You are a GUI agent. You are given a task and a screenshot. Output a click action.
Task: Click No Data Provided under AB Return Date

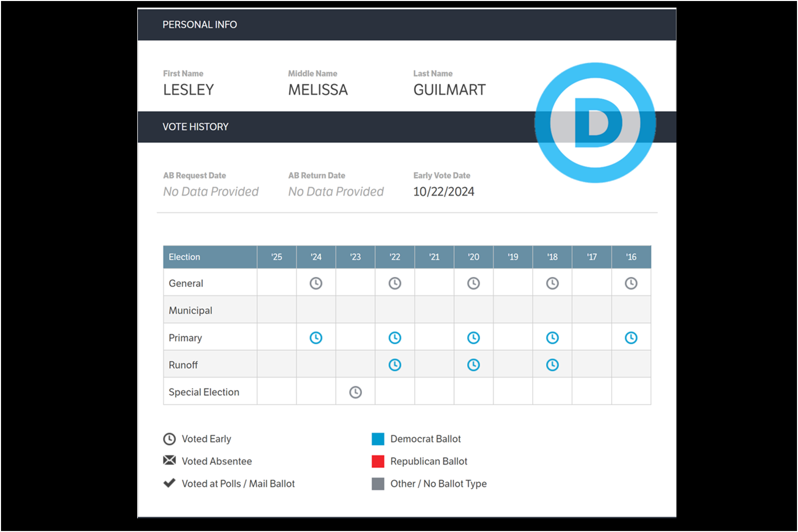coord(336,192)
